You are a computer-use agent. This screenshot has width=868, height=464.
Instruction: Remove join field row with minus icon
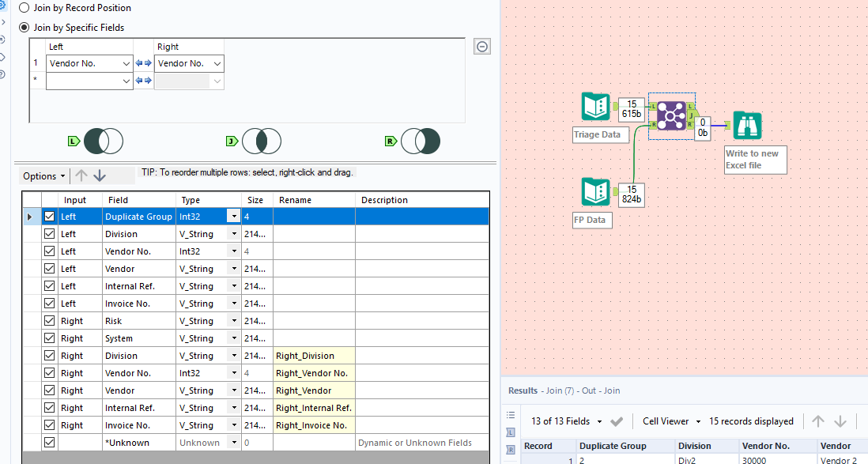coord(482,47)
